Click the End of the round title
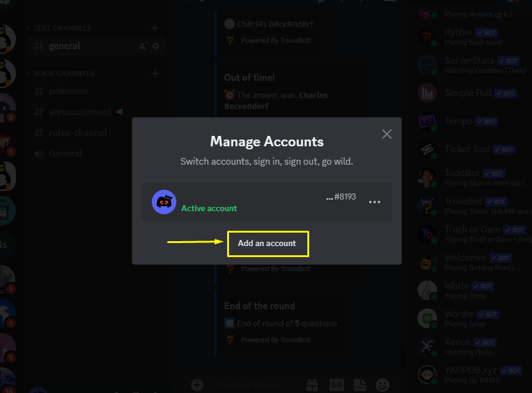Viewport: 532px width, 393px height. 260,306
